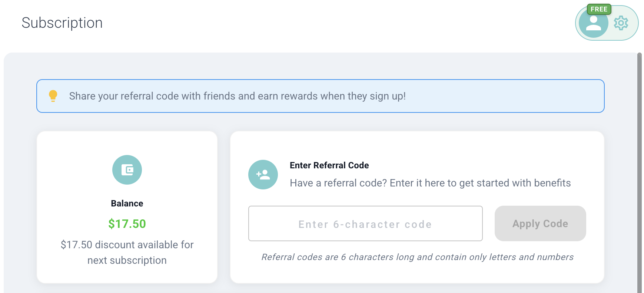The height and width of the screenshot is (293, 644).
Task: Click the FREE plan badge
Action: pos(599,9)
